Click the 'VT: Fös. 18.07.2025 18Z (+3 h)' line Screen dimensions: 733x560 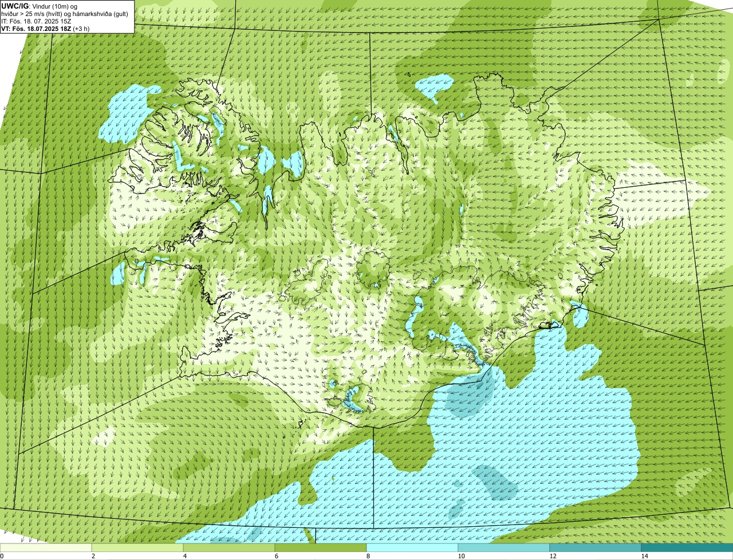pyautogui.click(x=45, y=28)
